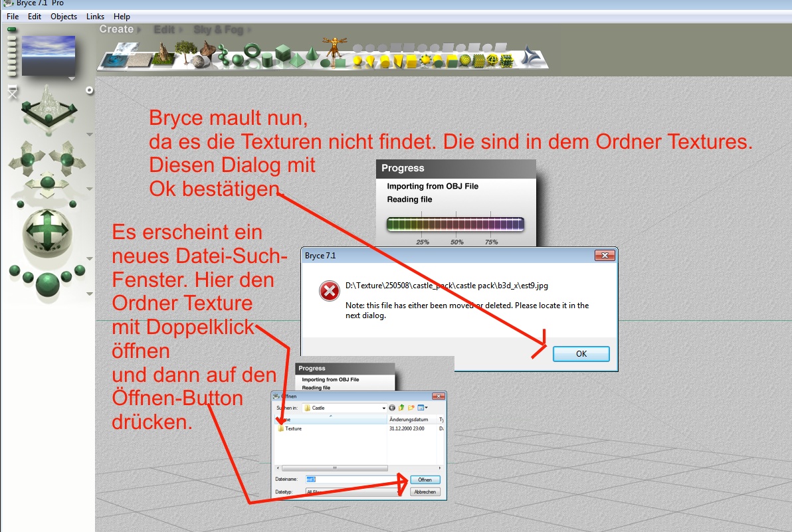Create a yellow cube light

click(x=412, y=62)
